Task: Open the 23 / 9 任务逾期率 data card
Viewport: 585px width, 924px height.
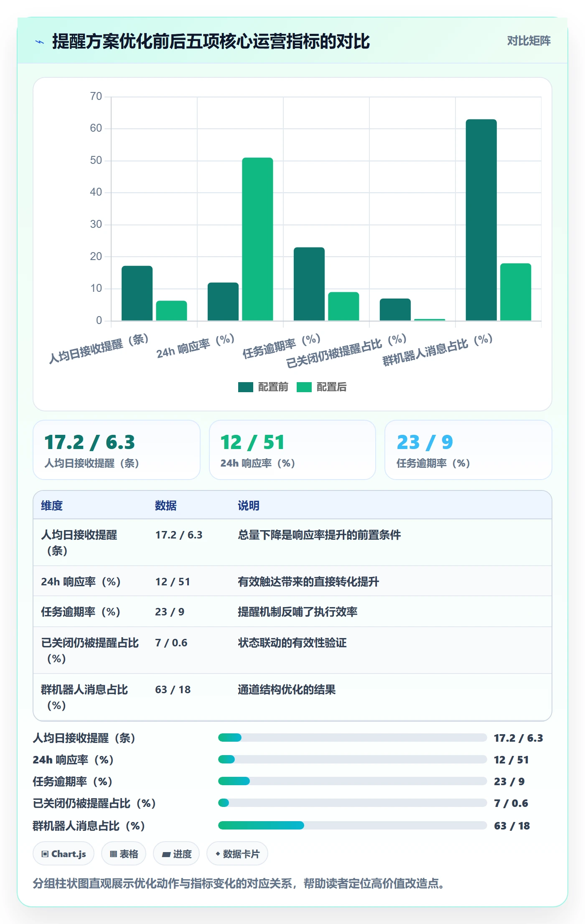Action: (x=468, y=450)
